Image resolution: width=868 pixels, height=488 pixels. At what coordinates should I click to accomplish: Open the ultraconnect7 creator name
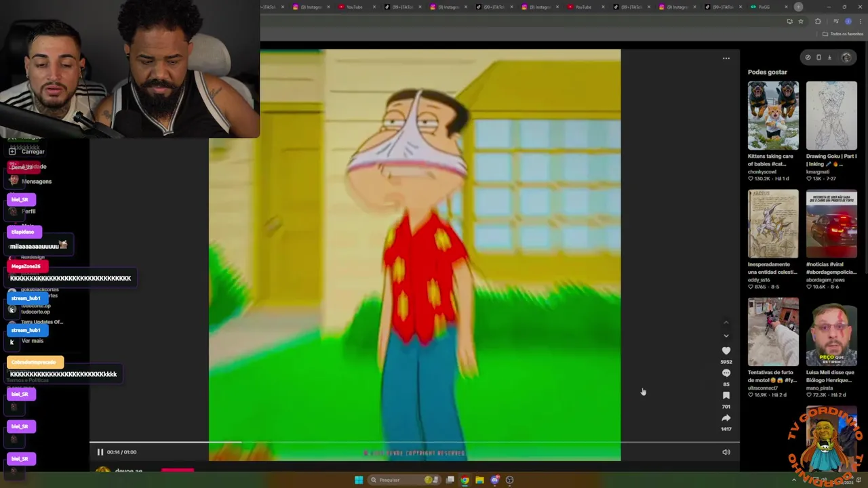[764, 388]
